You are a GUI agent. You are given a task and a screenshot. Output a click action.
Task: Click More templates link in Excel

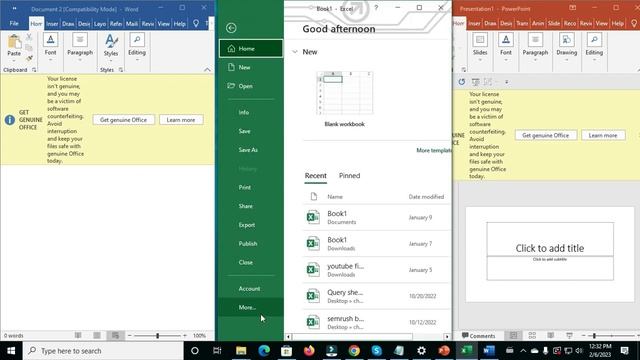point(434,150)
